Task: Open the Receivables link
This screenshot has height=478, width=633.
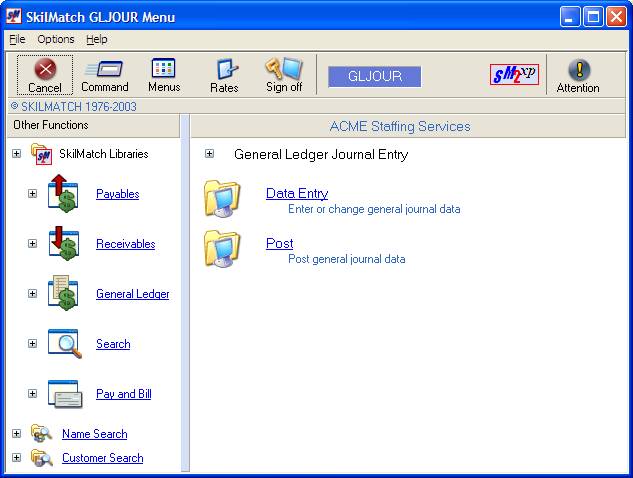Action: [126, 244]
